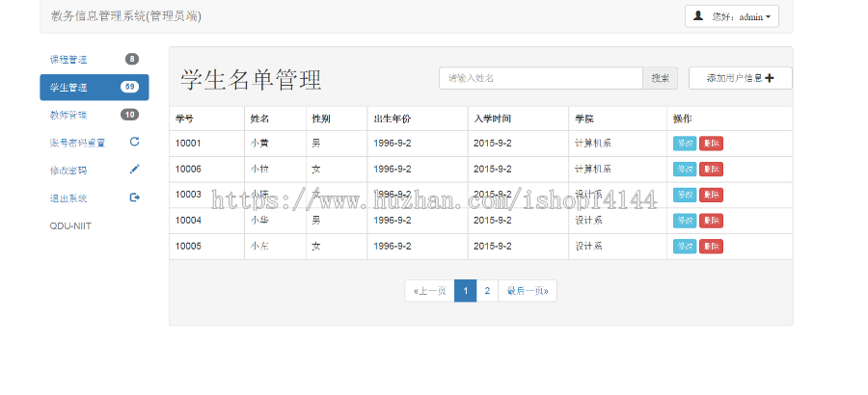The height and width of the screenshot is (395, 868).
Task: Click 计算机系 in row 10001
Action: (593, 144)
